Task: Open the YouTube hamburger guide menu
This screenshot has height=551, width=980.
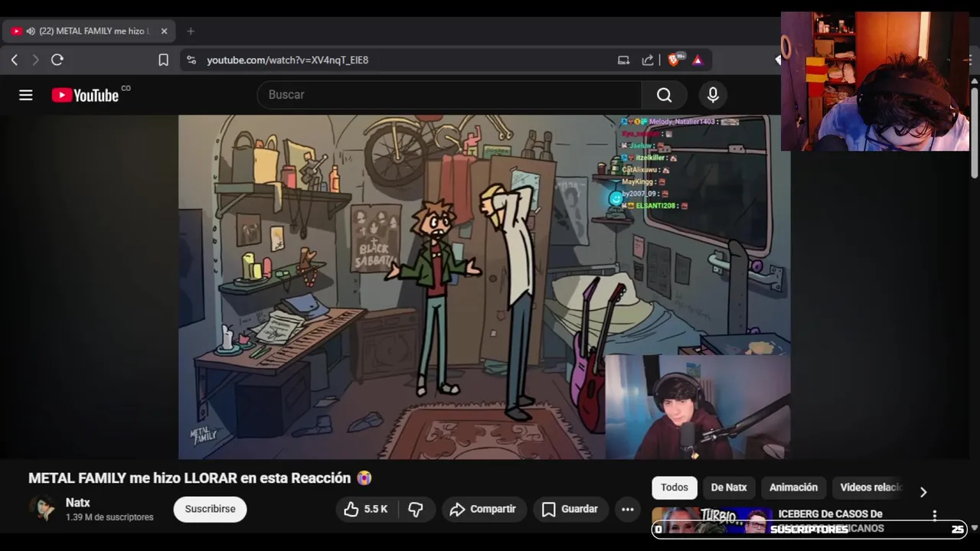Action: (26, 95)
